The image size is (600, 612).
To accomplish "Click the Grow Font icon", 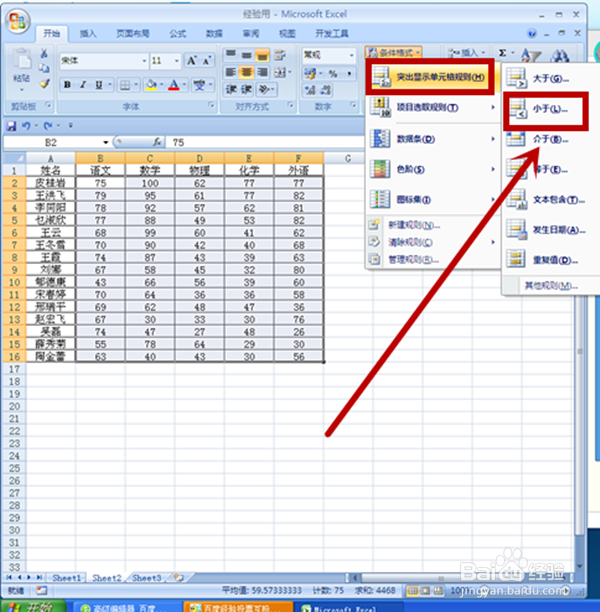I will [192, 60].
